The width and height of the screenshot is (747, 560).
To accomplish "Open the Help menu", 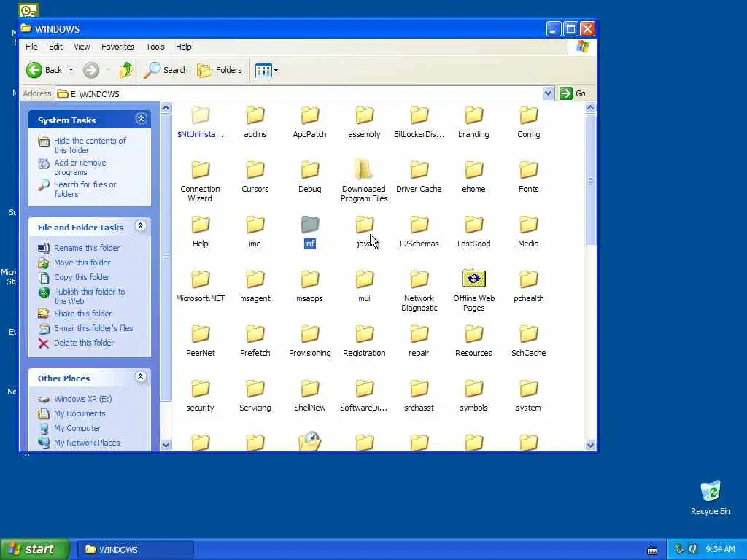I will pyautogui.click(x=183, y=47).
